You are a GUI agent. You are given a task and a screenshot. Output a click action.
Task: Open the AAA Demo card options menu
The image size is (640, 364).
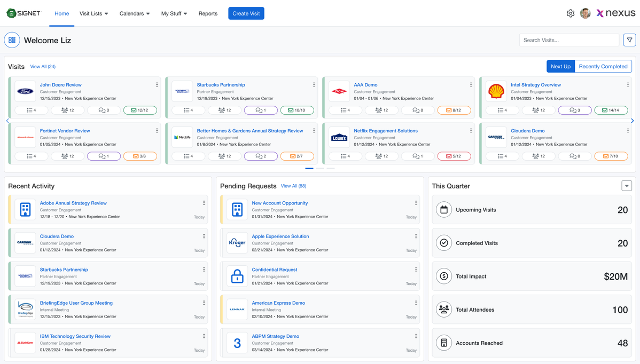pos(471,85)
